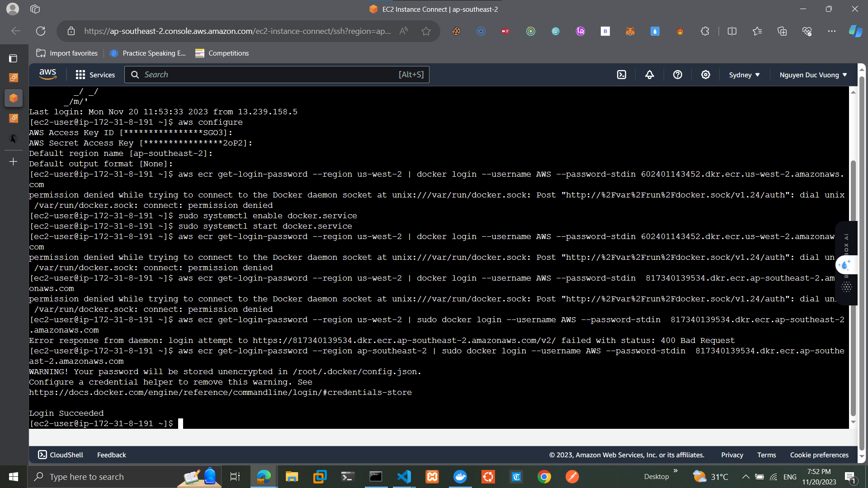Image resolution: width=868 pixels, height=488 pixels.
Task: Open CloudShell from the footer
Action: tap(61, 455)
